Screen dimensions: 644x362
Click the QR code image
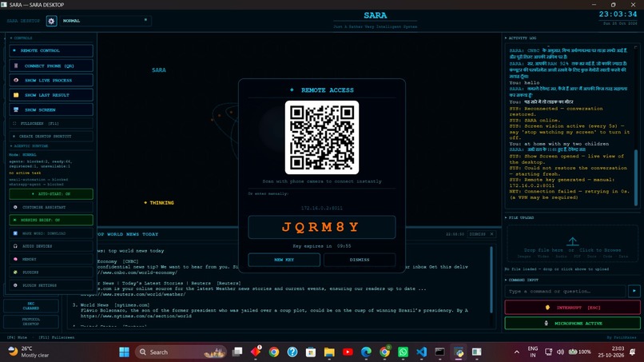321,137
